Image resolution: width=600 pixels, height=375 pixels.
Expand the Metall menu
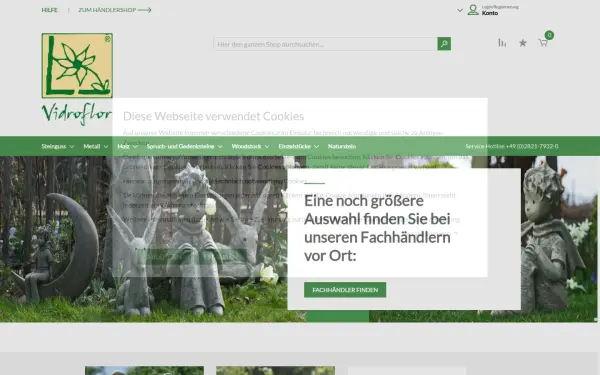pyautogui.click(x=96, y=146)
